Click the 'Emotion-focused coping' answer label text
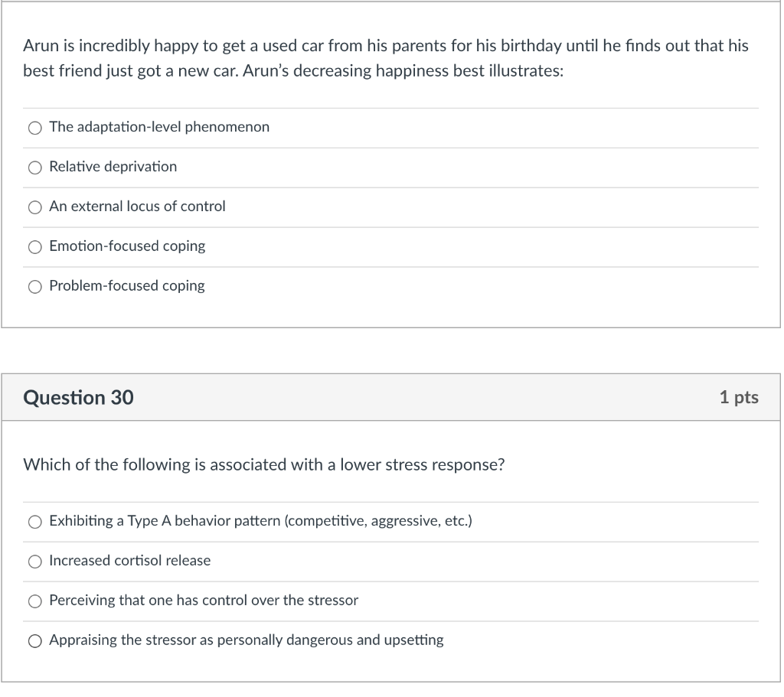The width and height of the screenshot is (784, 697). 127,246
